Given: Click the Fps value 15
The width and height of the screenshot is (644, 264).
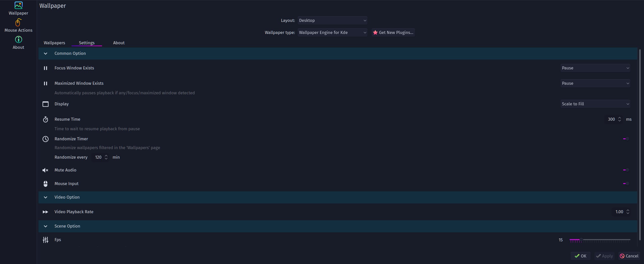Looking at the screenshot, I should point(560,240).
